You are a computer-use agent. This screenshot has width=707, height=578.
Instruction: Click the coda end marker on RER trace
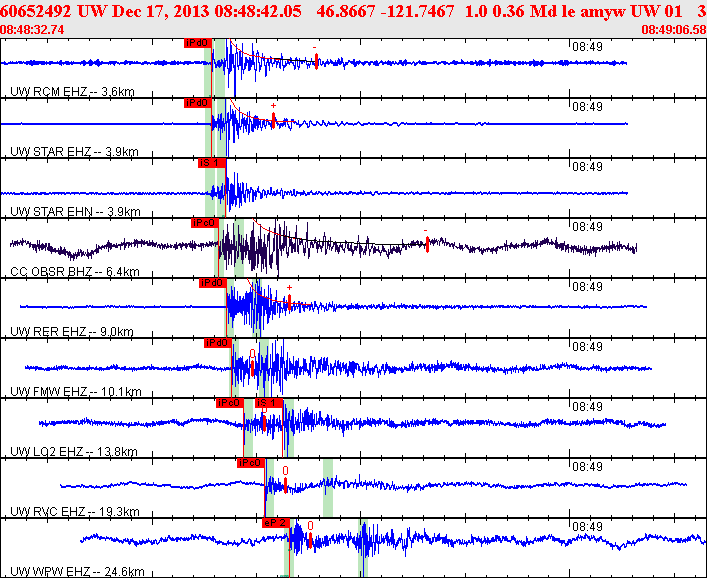[x=289, y=302]
